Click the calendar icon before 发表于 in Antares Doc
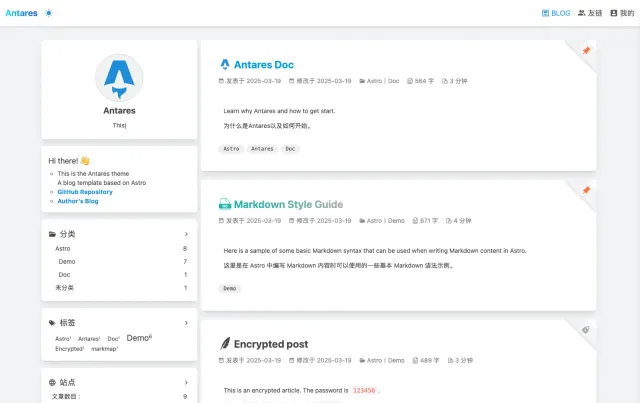The image size is (640, 403). pos(221,81)
